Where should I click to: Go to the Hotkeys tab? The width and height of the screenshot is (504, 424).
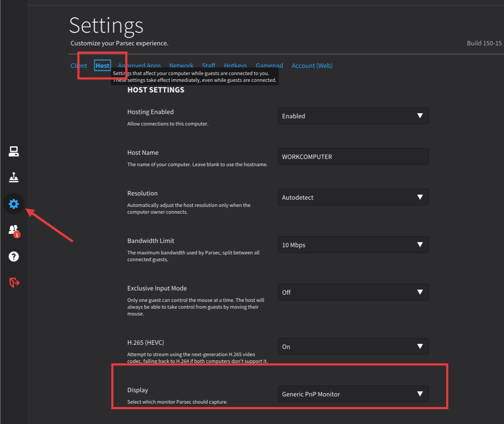pyautogui.click(x=235, y=65)
